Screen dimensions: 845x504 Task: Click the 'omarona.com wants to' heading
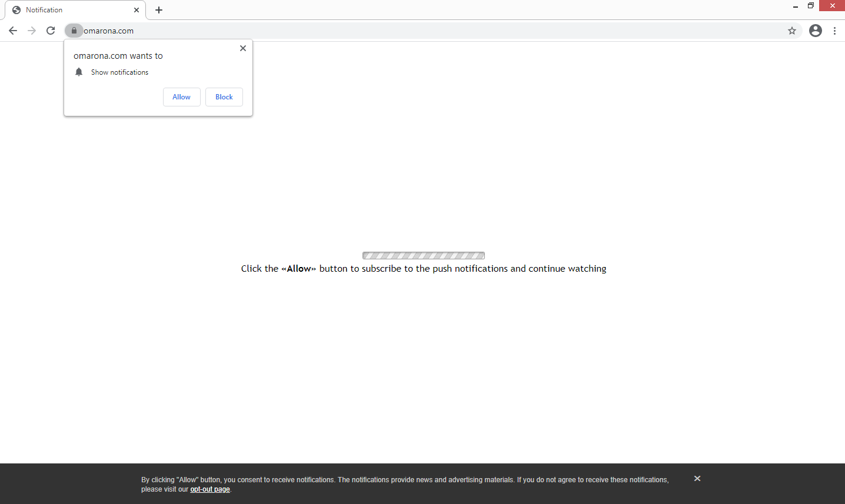pyautogui.click(x=118, y=56)
